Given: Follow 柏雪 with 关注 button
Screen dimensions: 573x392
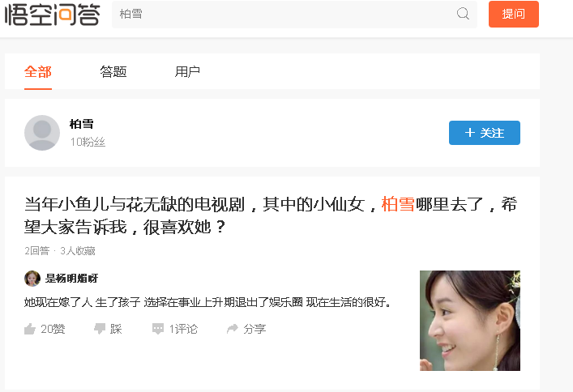Looking at the screenshot, I should (484, 133).
